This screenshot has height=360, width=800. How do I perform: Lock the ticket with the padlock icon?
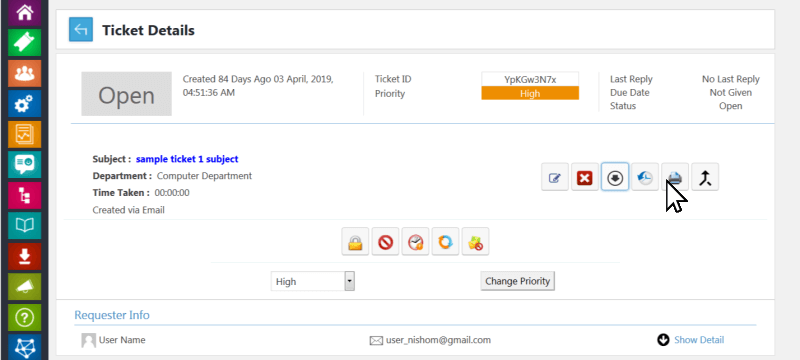[x=355, y=242]
